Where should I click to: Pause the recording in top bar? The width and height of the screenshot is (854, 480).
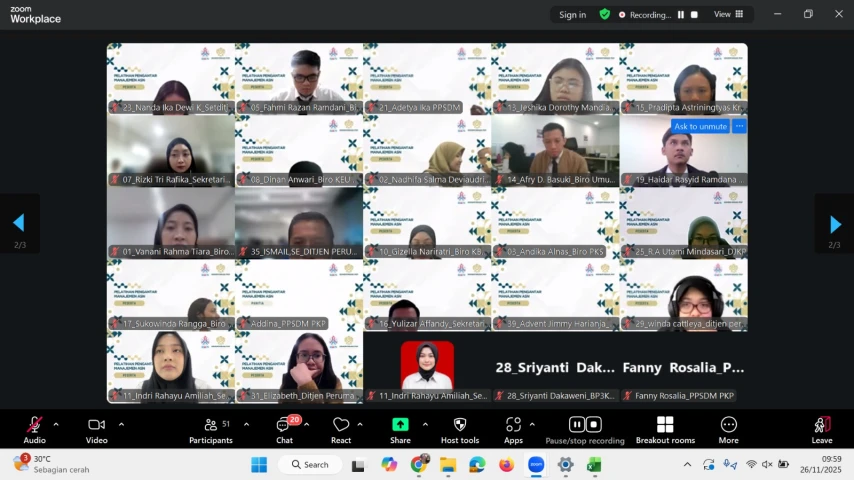coord(681,15)
